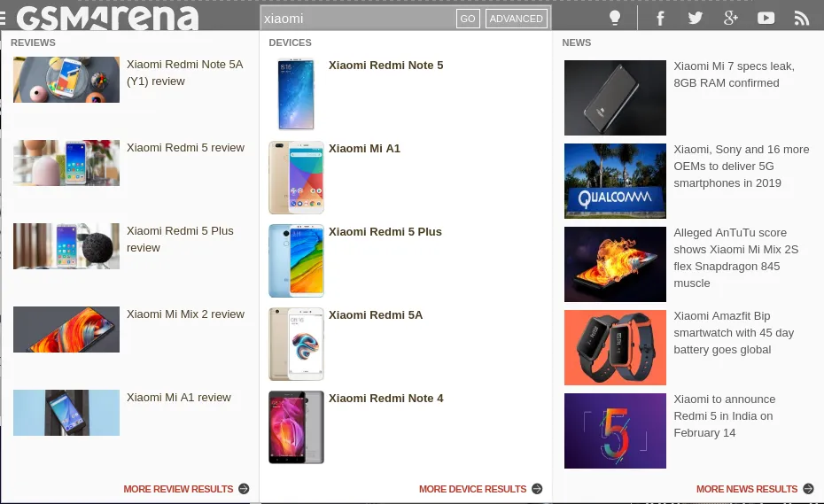This screenshot has width=824, height=504.
Task: Open More Review Results link
Action: tap(178, 489)
